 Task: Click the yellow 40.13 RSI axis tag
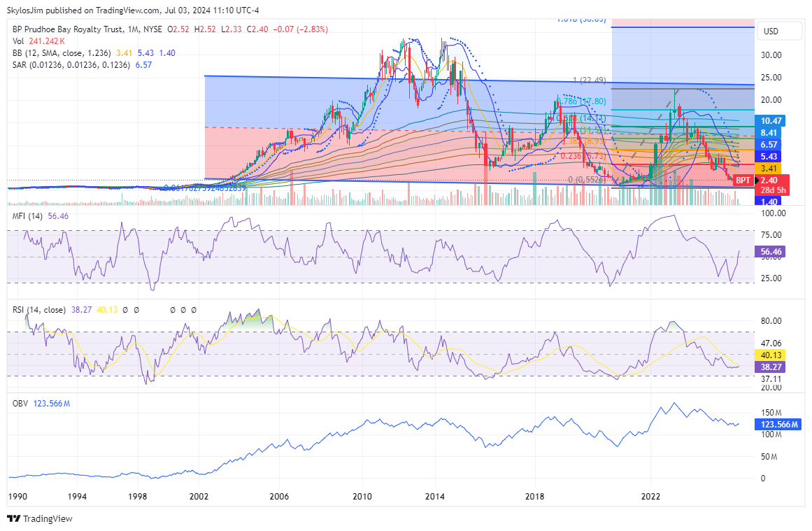771,355
